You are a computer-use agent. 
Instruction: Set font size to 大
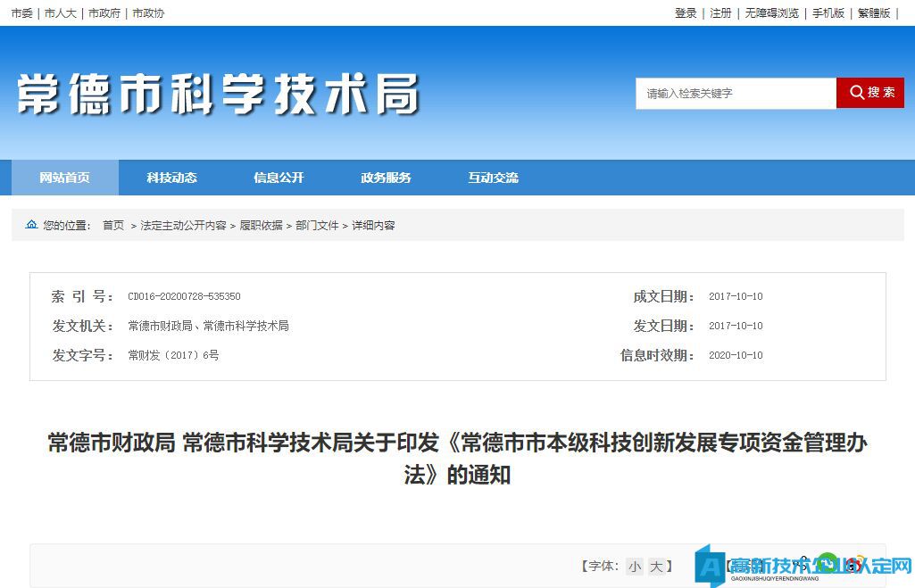[656, 566]
